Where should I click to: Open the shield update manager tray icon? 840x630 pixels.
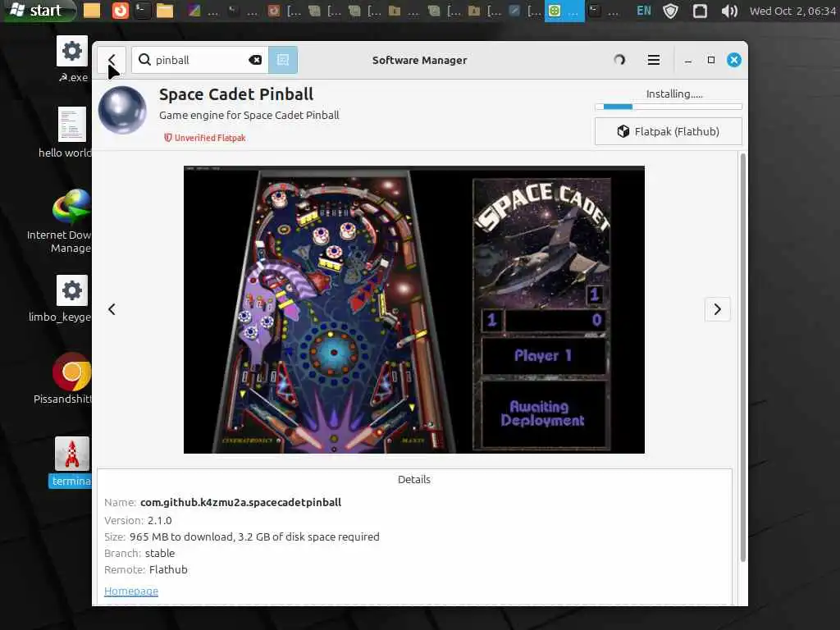pos(671,11)
